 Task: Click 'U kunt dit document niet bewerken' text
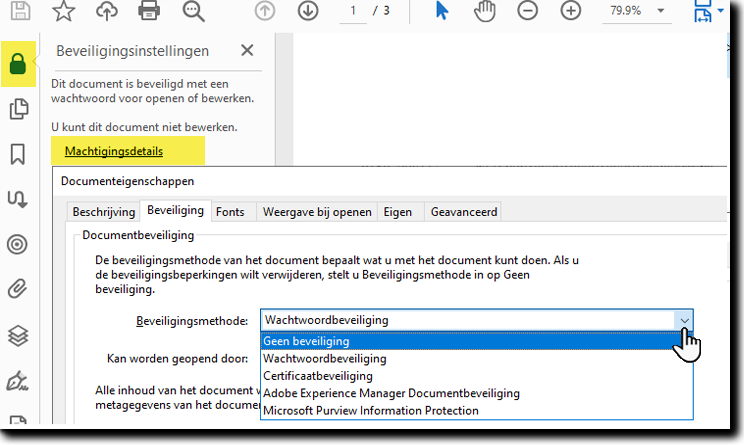(x=144, y=127)
